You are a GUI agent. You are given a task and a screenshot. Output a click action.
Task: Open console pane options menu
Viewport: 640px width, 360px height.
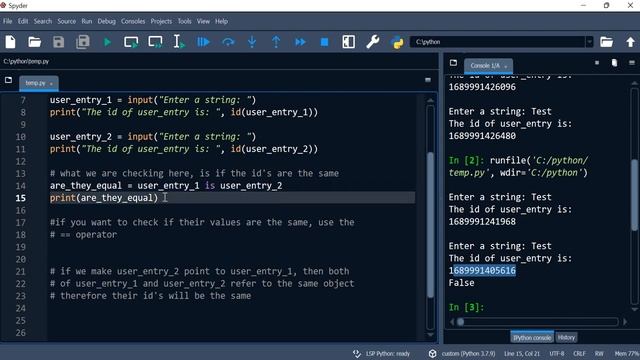tap(632, 63)
